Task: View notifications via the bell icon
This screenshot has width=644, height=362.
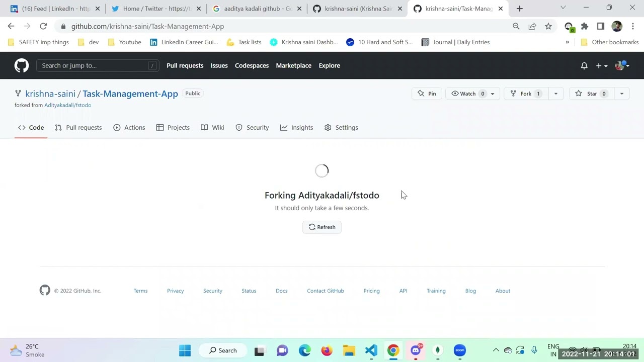Action: coord(584,66)
